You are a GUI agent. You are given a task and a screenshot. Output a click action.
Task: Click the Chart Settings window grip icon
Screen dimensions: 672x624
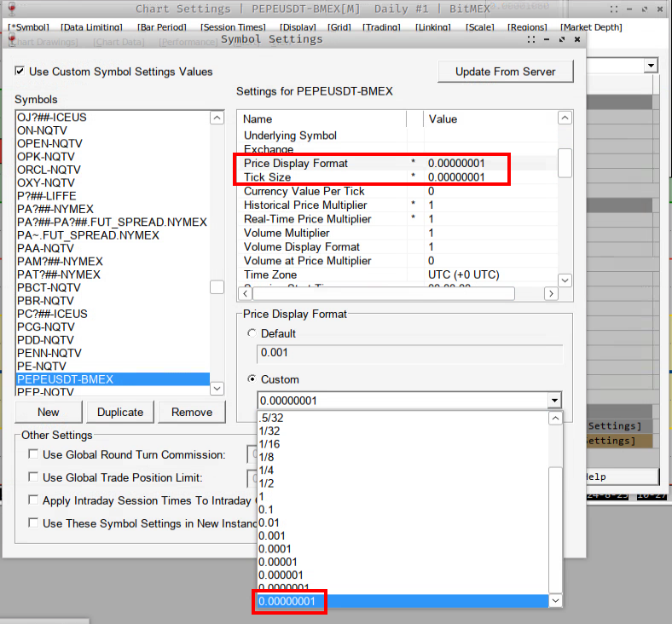614,9
